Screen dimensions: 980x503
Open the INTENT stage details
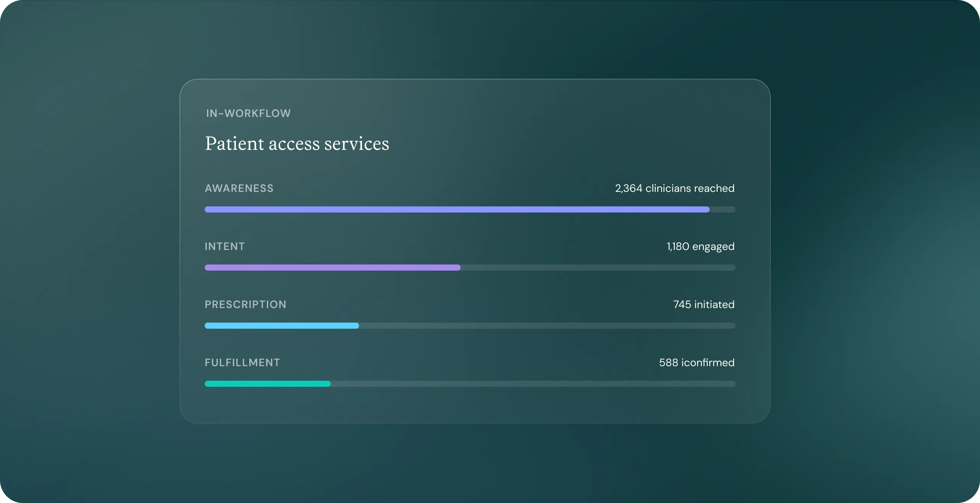(225, 247)
